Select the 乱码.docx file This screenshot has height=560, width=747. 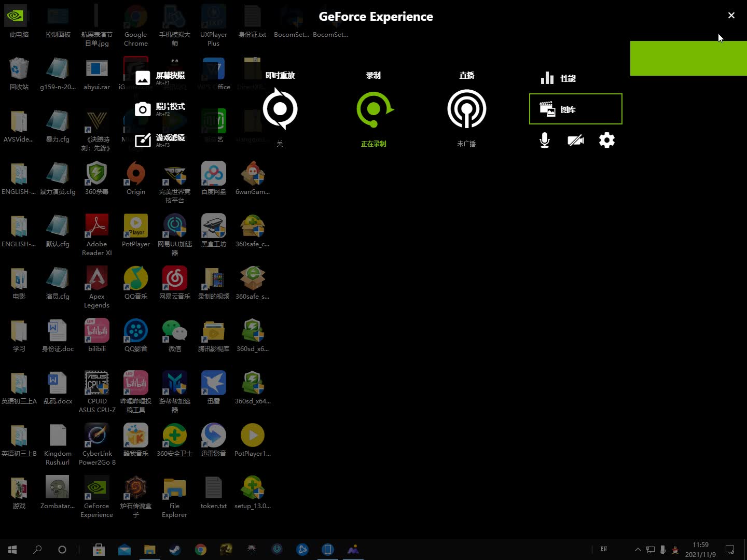pos(58,388)
